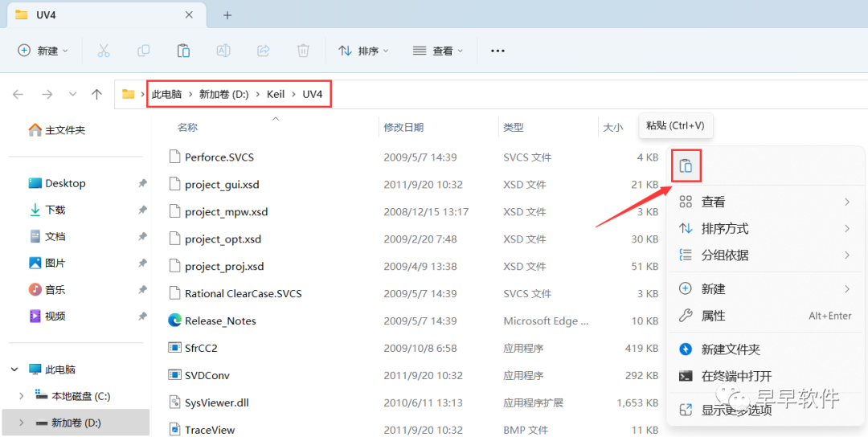Image resolution: width=868 pixels, height=437 pixels.
Task: Sort by 类型 column header
Action: [x=513, y=127]
